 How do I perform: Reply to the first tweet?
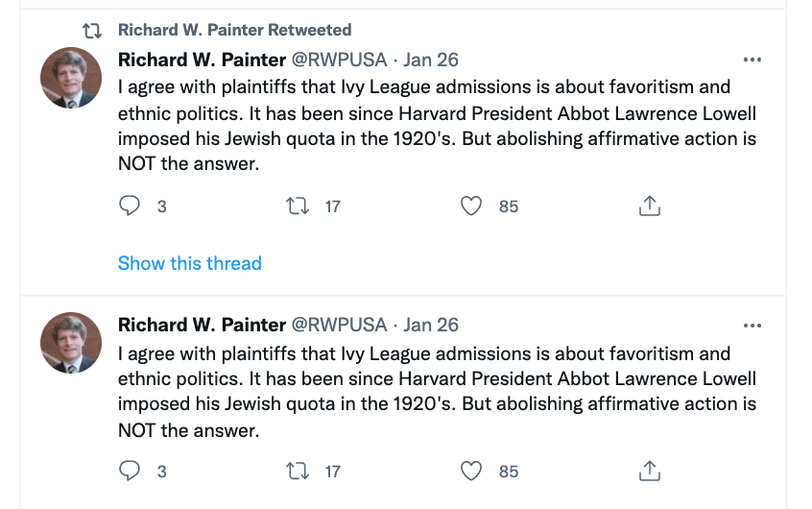pos(130,206)
